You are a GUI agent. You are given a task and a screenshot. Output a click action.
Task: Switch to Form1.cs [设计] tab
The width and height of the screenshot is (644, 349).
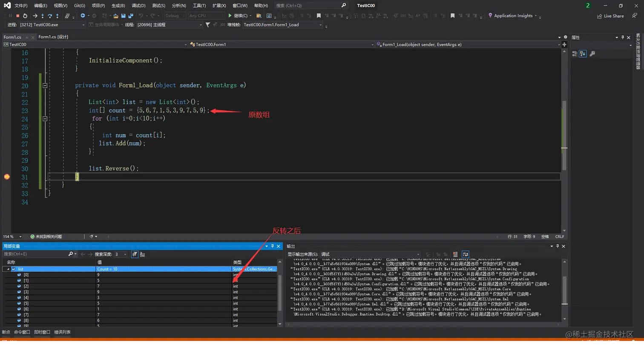(53, 37)
